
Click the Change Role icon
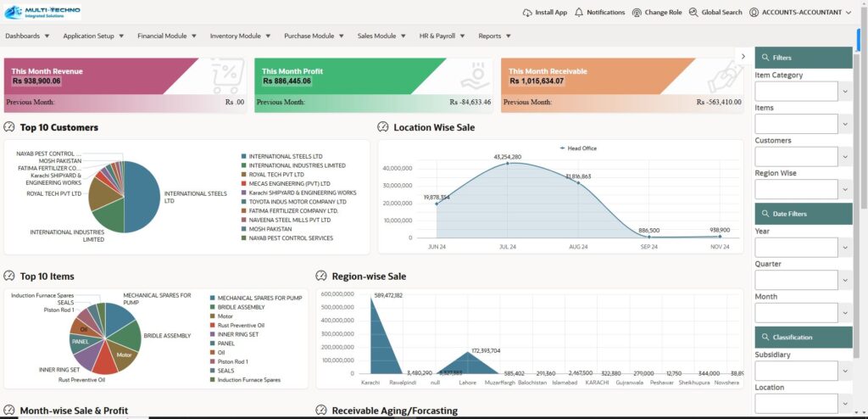coord(637,13)
